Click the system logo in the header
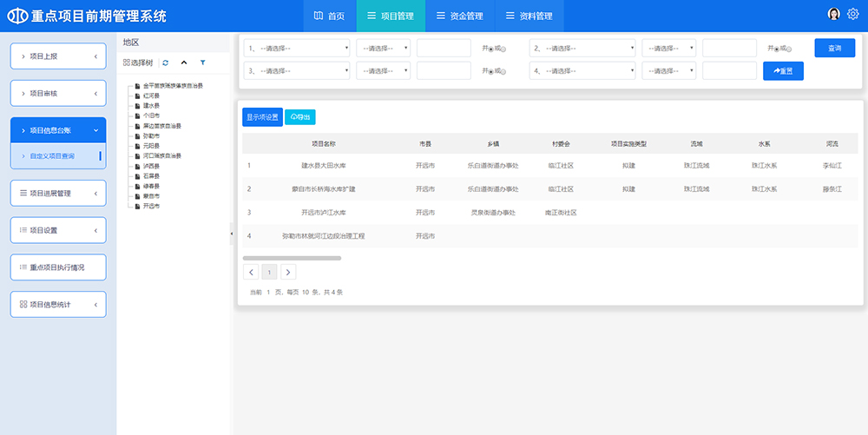 click(x=17, y=16)
